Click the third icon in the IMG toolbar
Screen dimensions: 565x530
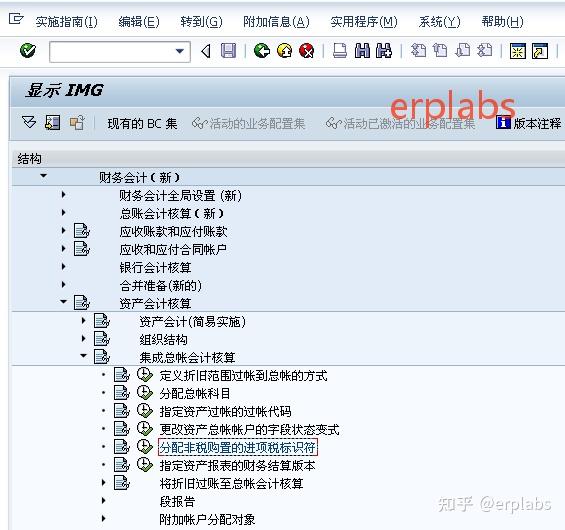coord(77,123)
